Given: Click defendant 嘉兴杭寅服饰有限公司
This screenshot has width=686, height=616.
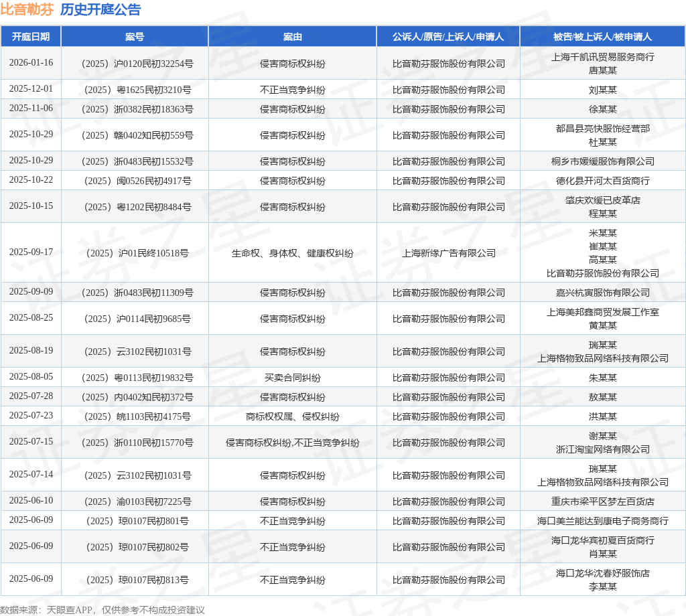Looking at the screenshot, I should (x=602, y=293).
